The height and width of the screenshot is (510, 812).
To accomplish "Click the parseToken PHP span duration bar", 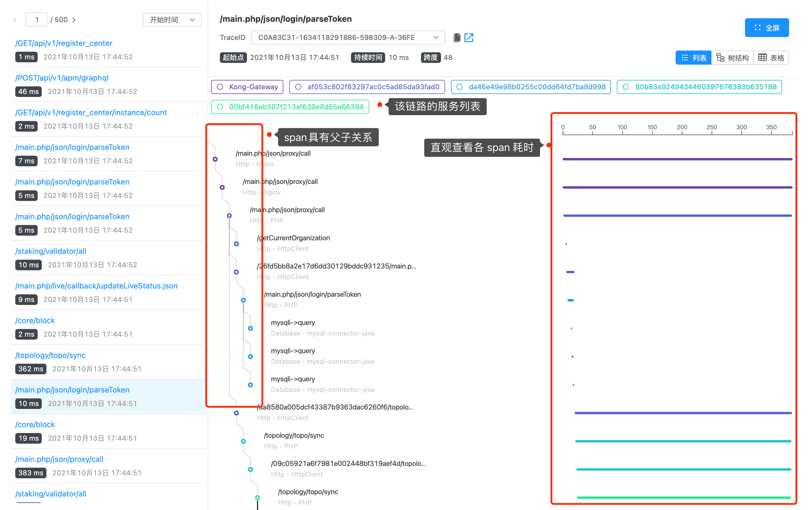I will [571, 300].
